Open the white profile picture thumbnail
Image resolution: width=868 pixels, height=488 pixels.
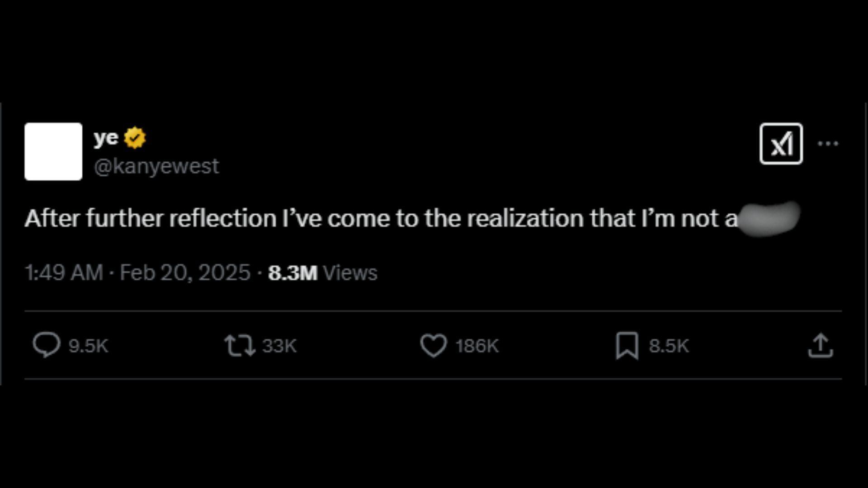click(53, 151)
